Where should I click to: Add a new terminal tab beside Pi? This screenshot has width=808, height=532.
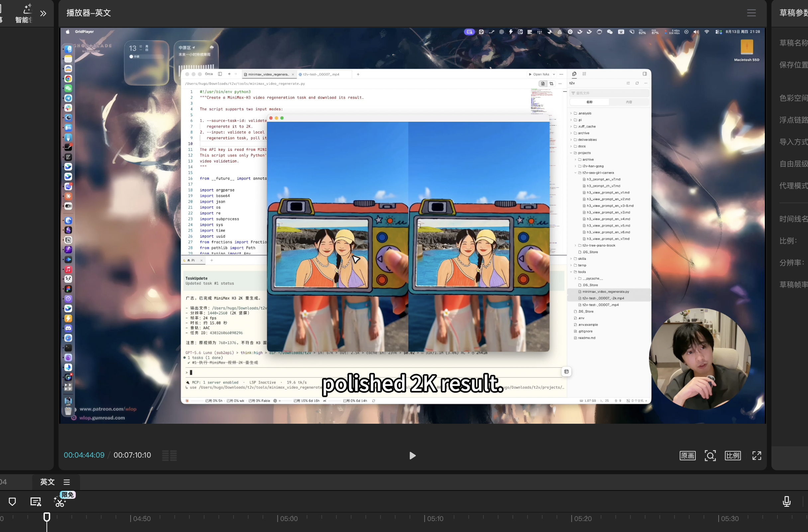pyautogui.click(x=212, y=261)
